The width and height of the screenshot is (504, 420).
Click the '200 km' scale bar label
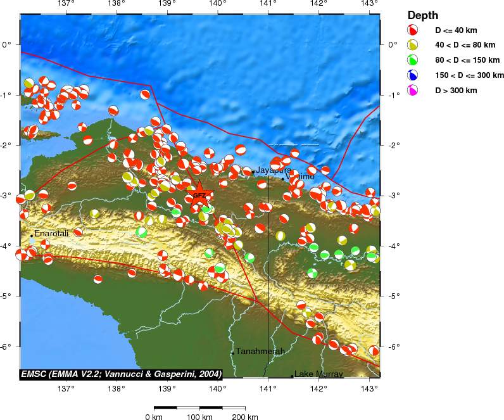(244, 417)
